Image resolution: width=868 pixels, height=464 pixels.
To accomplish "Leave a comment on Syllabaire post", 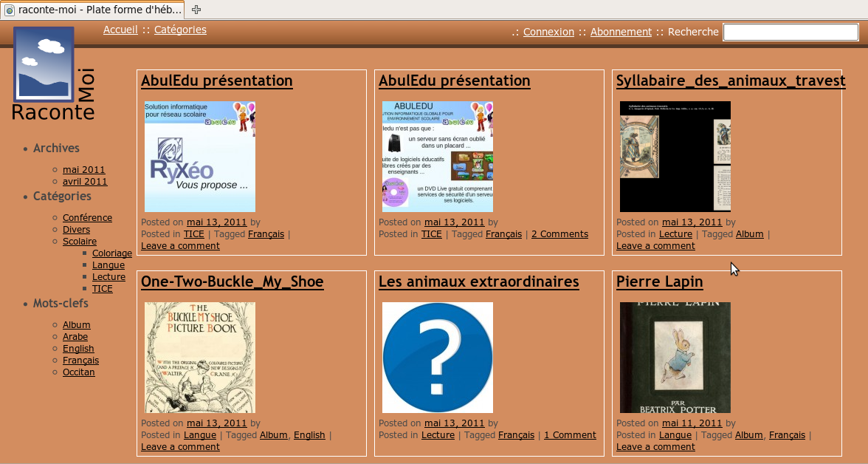I will click(x=655, y=246).
